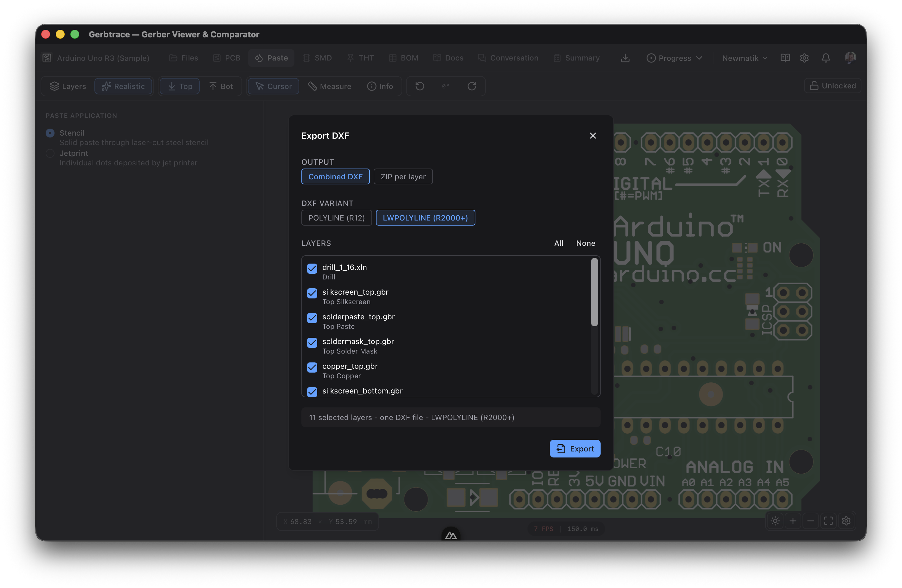Uncheck the silkscreen_top.gbr layer

[312, 293]
